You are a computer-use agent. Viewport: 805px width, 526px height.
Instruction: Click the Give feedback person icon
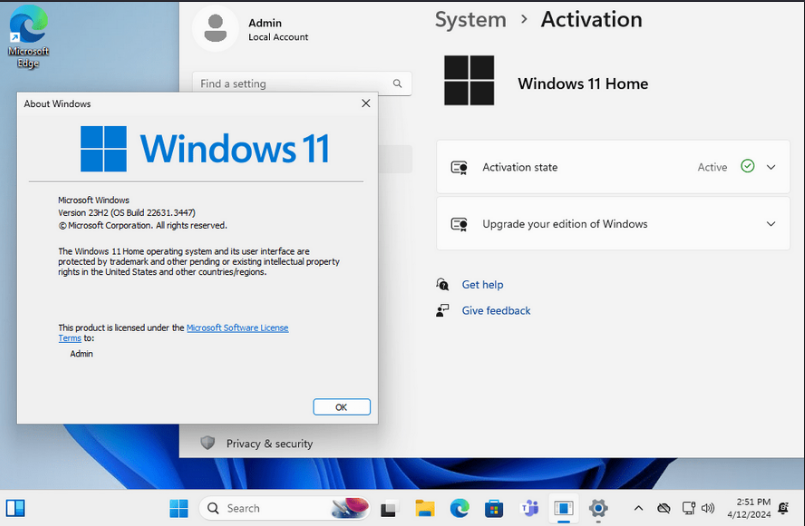click(443, 310)
